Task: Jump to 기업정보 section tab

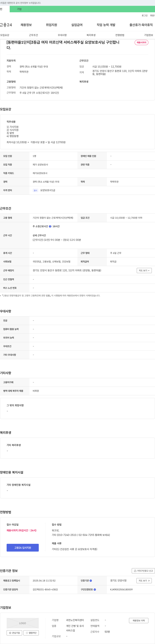Action: 149,35
